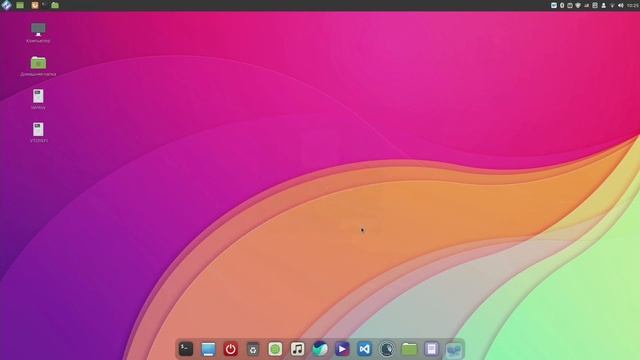This screenshot has width=640, height=360.
Task: Open the green circle app in the dock
Action: tap(275, 349)
